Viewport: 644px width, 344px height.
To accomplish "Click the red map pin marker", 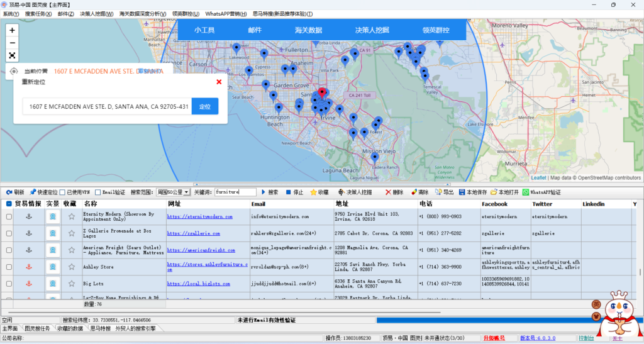I will point(323,94).
